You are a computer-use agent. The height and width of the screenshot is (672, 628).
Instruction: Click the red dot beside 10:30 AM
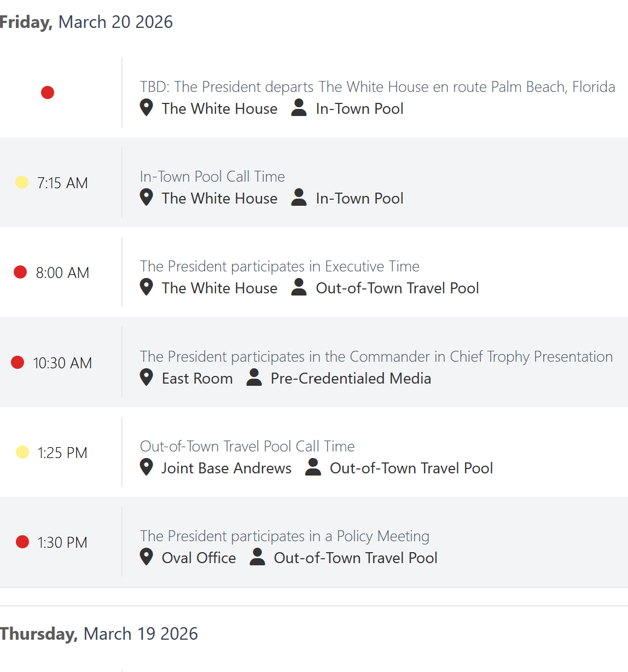pos(18,362)
